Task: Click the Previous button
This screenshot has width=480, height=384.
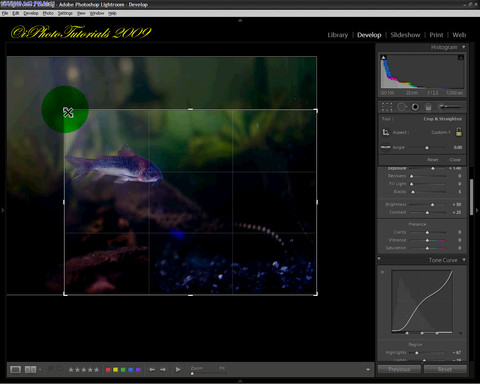Action: (x=399, y=369)
